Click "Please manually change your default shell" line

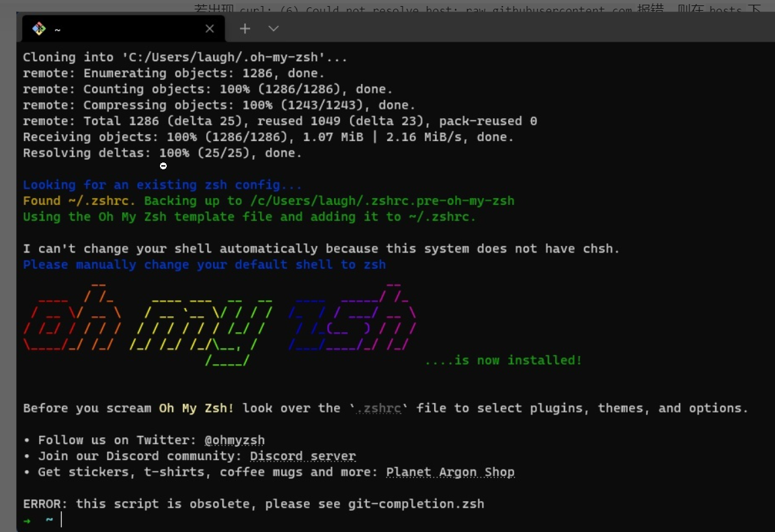point(204,265)
